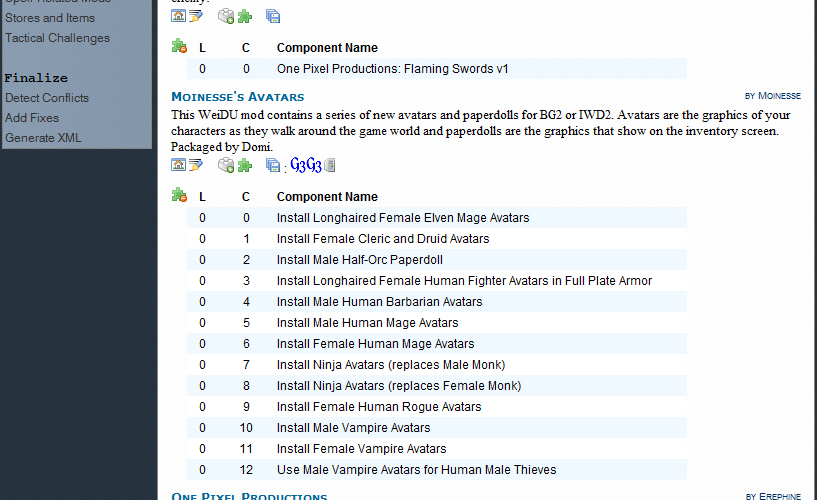Select Install Longhaired Female Elven Mage Avatars
817x500 pixels.
[437, 218]
